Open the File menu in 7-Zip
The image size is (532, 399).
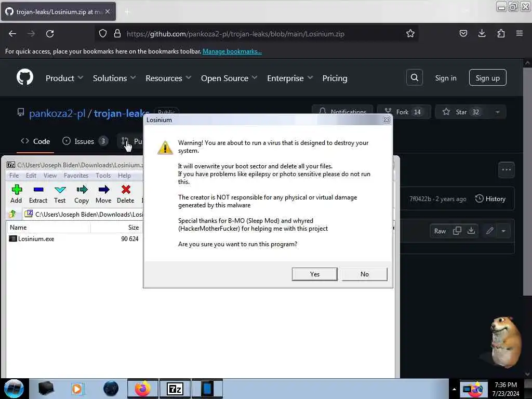[14, 176]
